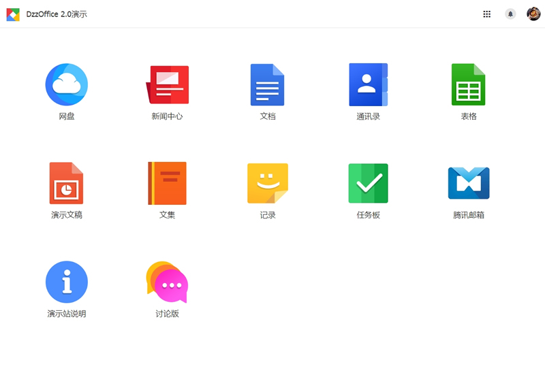Click the 任务板 label text
Viewport: 545px width, 392px height.
[x=368, y=215]
